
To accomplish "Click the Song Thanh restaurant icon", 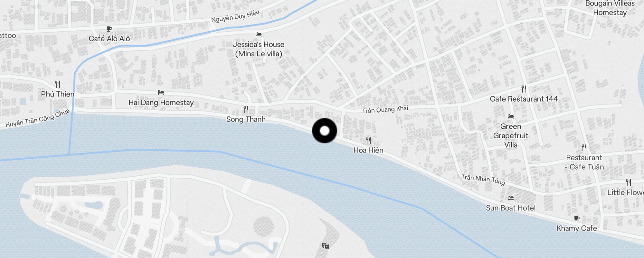I will pos(246,109).
